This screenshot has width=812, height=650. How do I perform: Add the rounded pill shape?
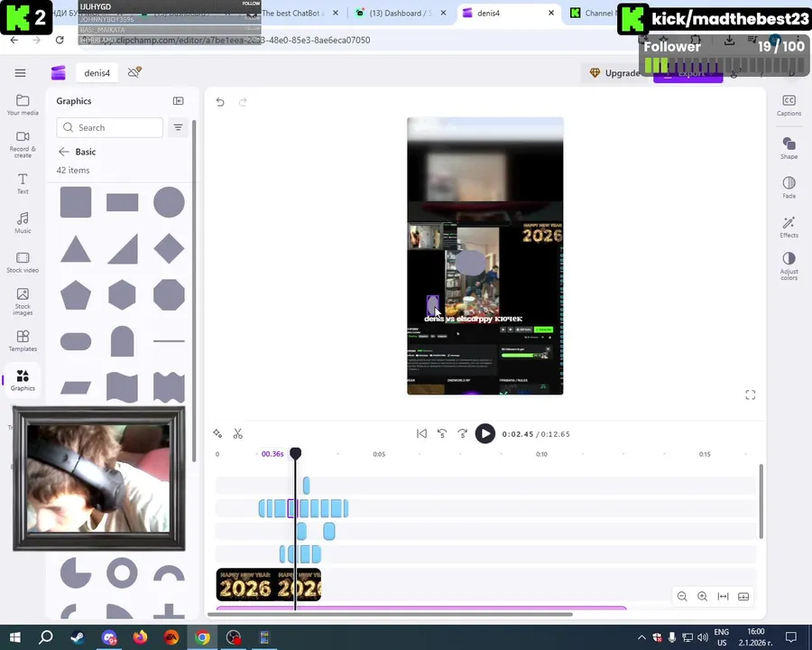tap(76, 341)
